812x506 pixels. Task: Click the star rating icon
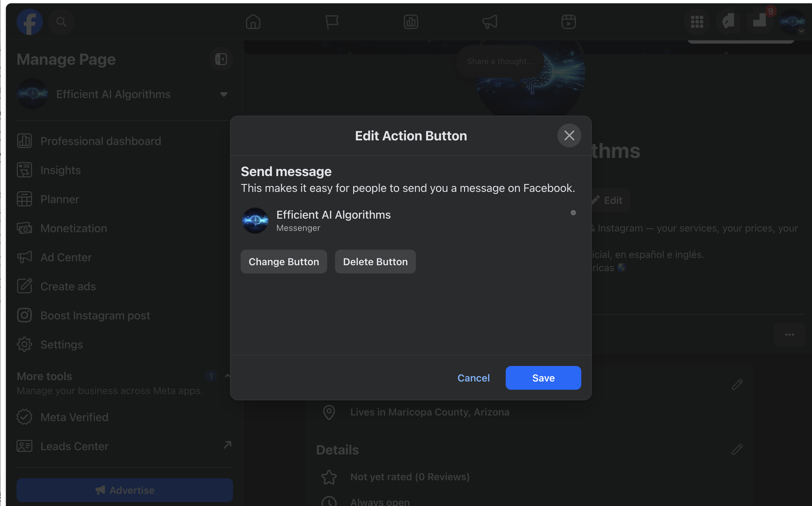(329, 477)
